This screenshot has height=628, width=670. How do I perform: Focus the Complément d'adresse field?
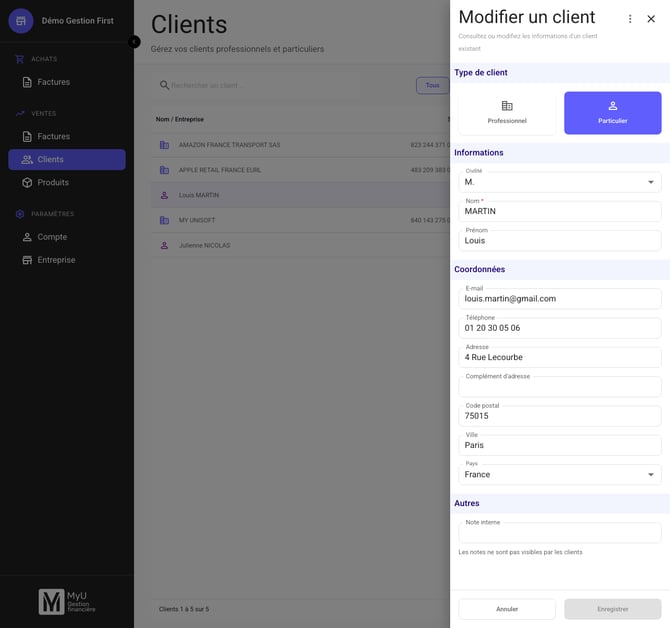pyautogui.click(x=560, y=387)
